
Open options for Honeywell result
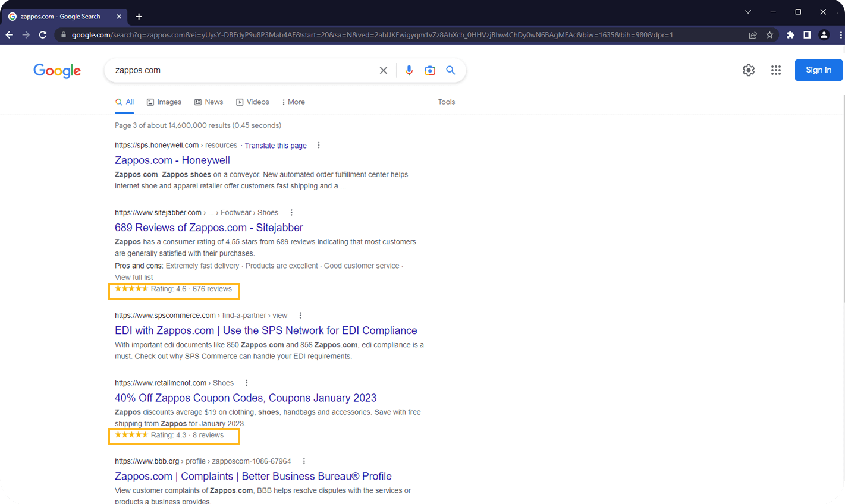319,146
